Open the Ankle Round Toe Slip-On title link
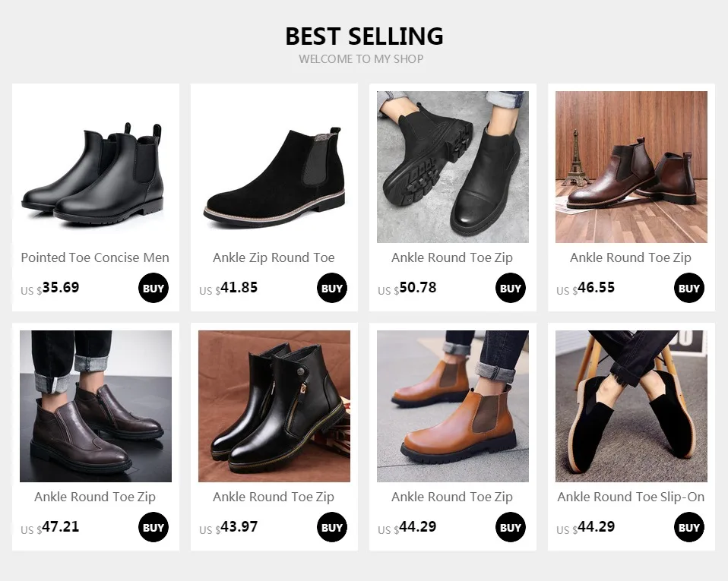This screenshot has width=728, height=581. tap(631, 497)
